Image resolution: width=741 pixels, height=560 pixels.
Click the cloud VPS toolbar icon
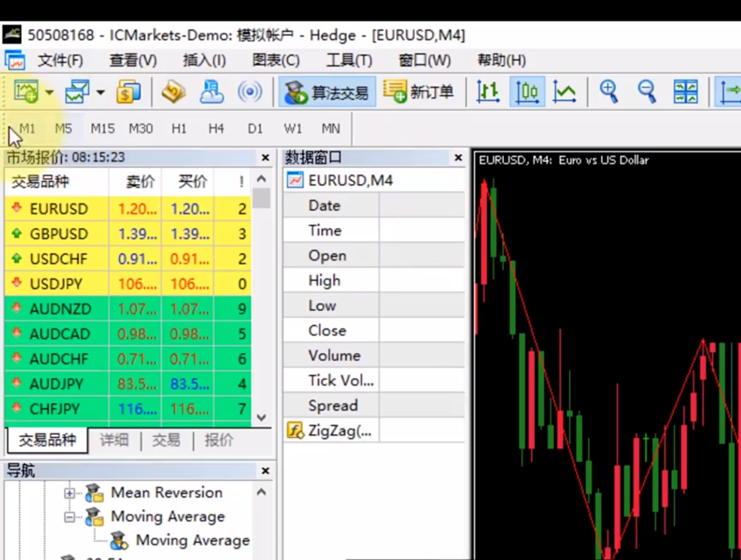[x=211, y=92]
